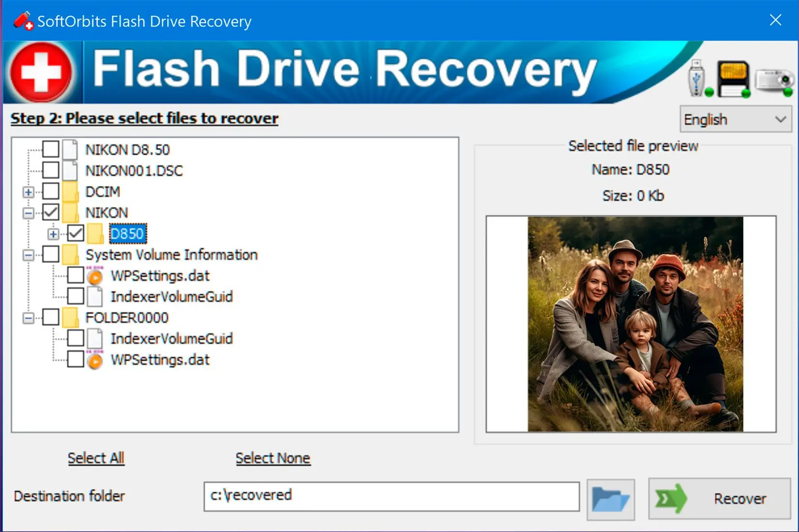Viewport: 799px width, 532px height.
Task: Click IndexerVolumeGuid file icon under FOLDER0000
Action: (95, 339)
